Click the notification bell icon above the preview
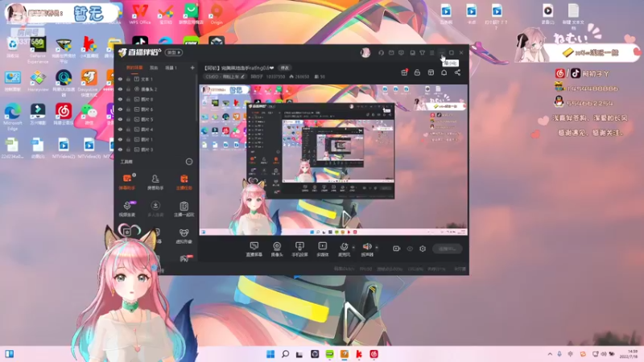This screenshot has height=362, width=644. click(x=444, y=72)
